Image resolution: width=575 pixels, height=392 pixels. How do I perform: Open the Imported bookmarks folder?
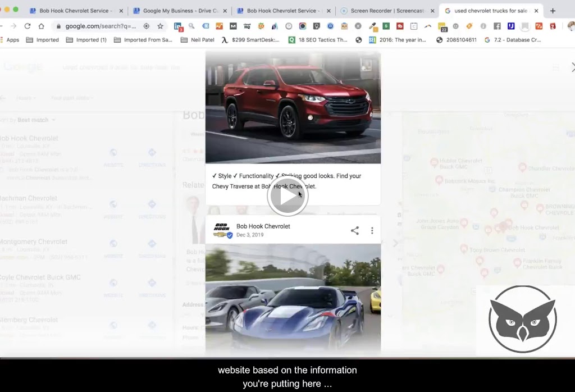click(x=43, y=40)
